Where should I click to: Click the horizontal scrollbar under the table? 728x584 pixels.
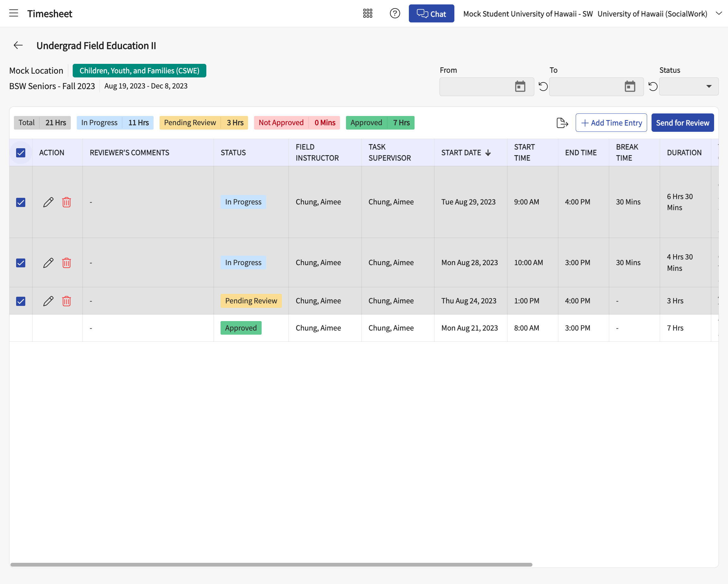click(x=271, y=565)
